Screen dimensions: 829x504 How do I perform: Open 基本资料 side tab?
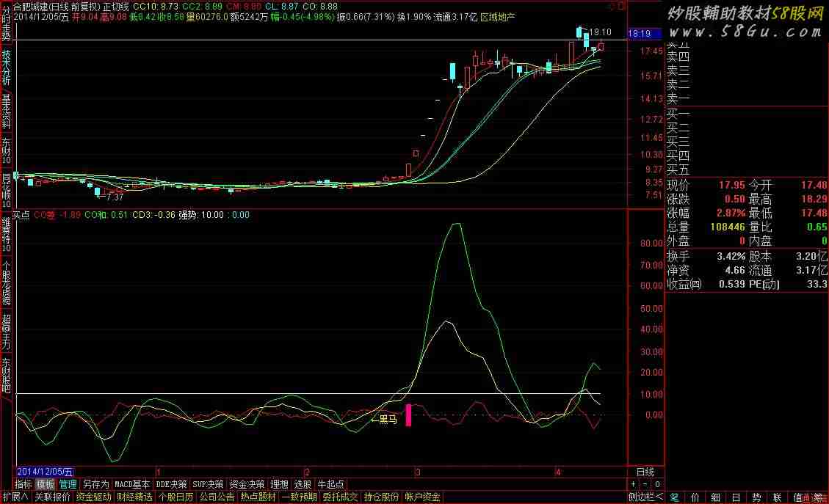pyautogui.click(x=6, y=112)
